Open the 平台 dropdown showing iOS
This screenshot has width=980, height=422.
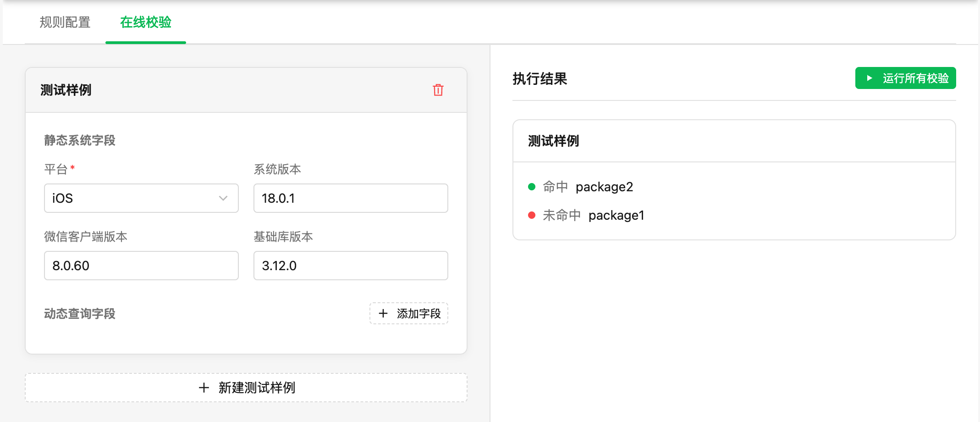(x=141, y=198)
